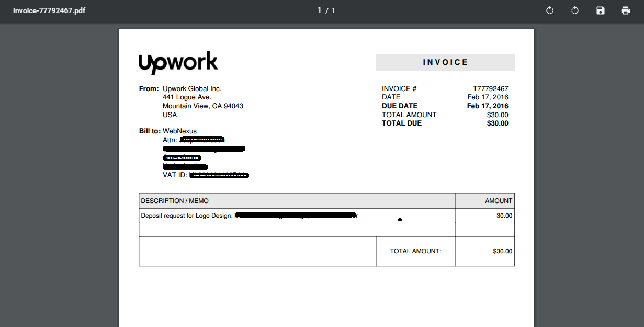644x327 pixels.
Task: Select the 441 Logue Ave. address line
Action: 187,97
